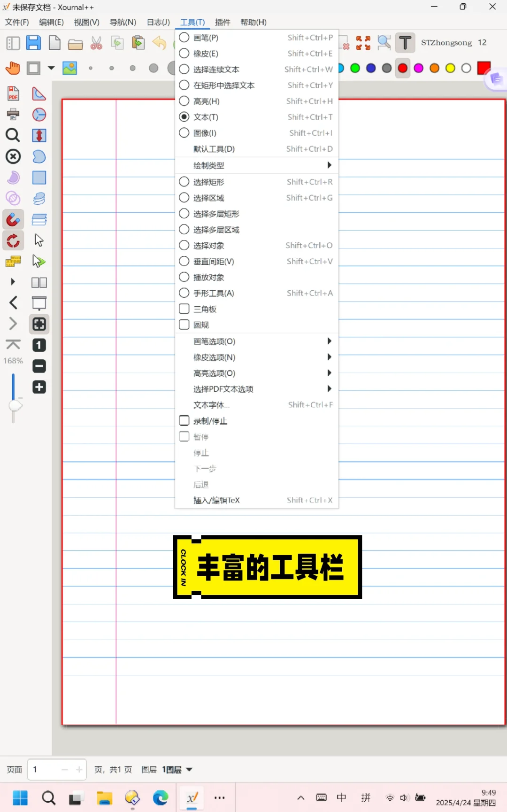507x812 pixels.
Task: Click the magnifier Search icon
Action: click(13, 135)
